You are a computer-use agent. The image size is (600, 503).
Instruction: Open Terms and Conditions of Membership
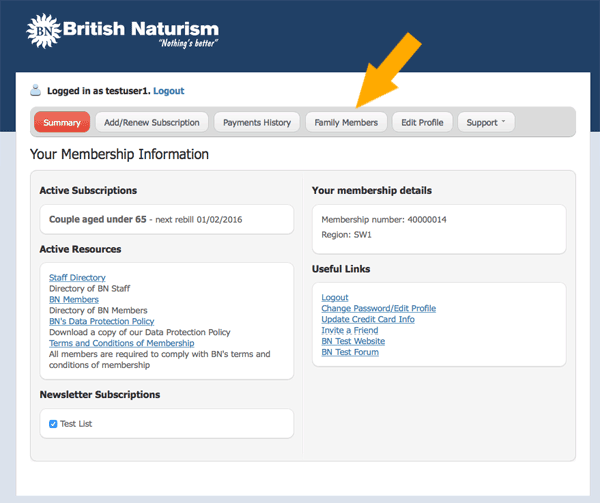[x=122, y=343]
